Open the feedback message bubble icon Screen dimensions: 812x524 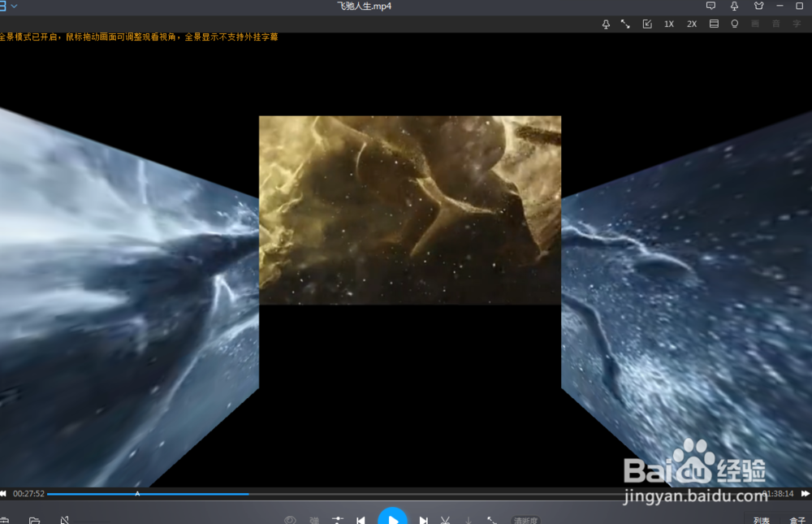(710, 6)
